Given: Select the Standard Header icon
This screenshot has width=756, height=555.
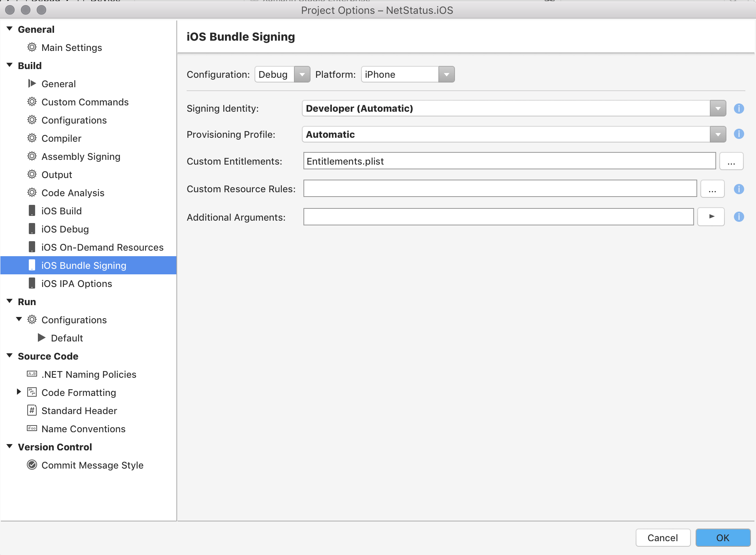Looking at the screenshot, I should coord(32,411).
